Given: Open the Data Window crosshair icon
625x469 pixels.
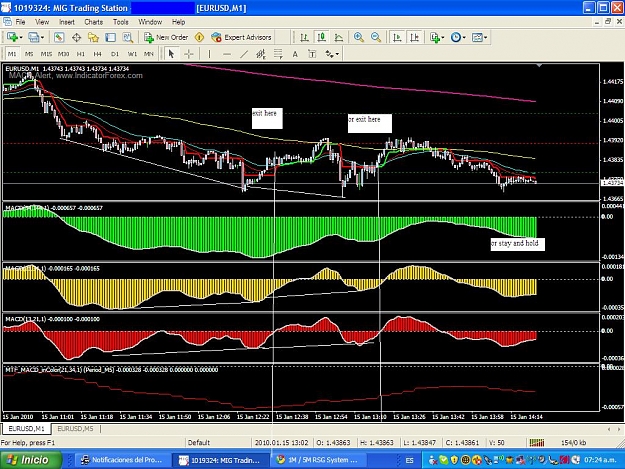Looking at the screenshot, I should tap(76, 37).
